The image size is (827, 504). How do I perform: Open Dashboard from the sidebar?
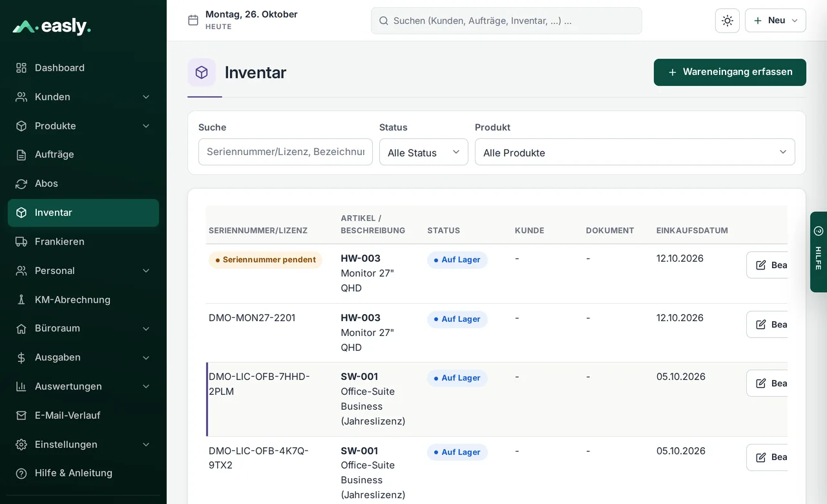tap(83, 68)
